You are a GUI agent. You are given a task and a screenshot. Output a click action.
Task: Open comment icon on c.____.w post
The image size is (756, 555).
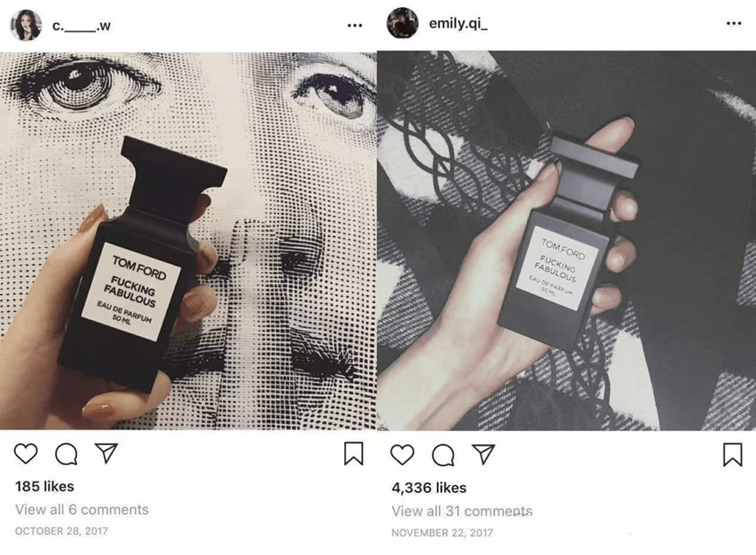66,454
